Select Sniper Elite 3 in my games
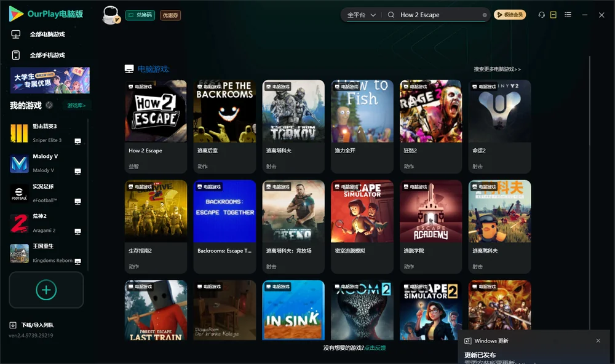Screen dimensions: 615x364 coord(46,133)
